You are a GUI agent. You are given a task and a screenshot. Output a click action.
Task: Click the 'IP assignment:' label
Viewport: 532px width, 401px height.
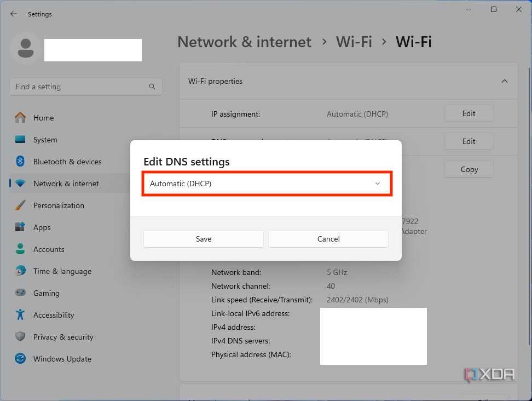235,114
